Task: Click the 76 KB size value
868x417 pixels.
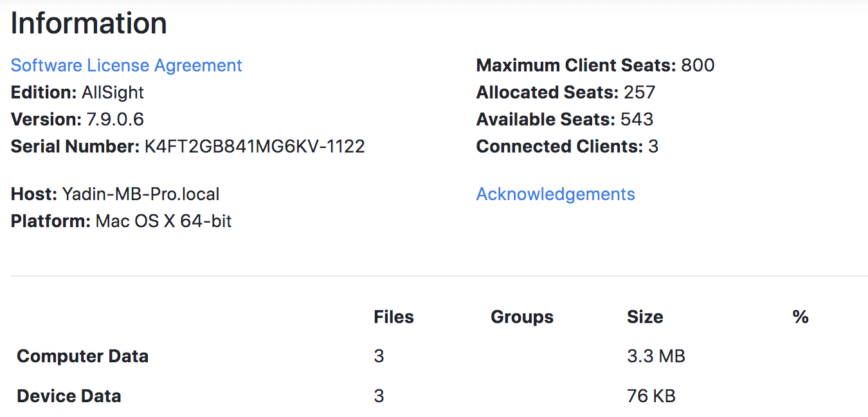Action: coord(651,396)
